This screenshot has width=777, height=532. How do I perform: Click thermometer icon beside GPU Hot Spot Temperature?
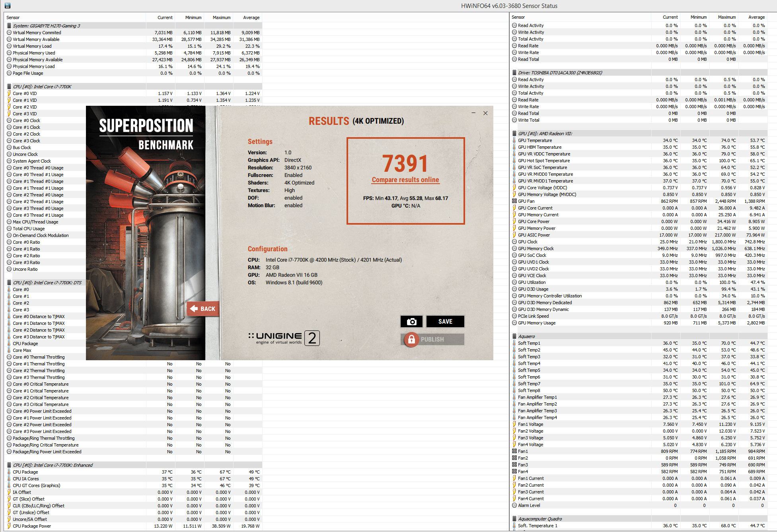tap(514, 161)
